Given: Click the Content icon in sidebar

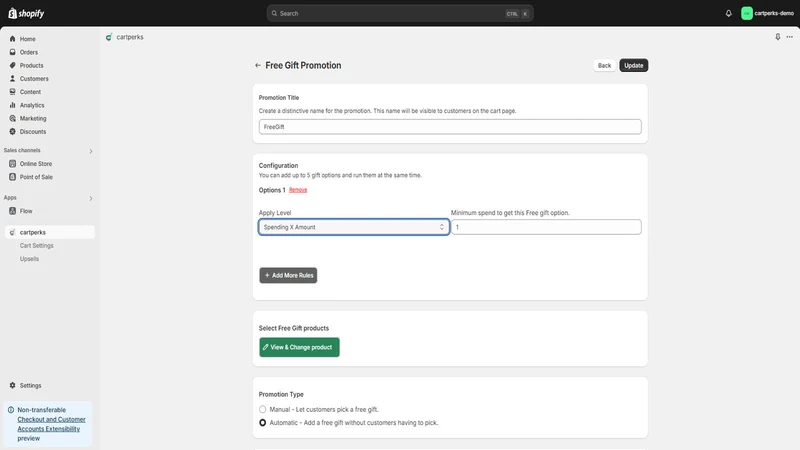Looking at the screenshot, I should point(12,92).
